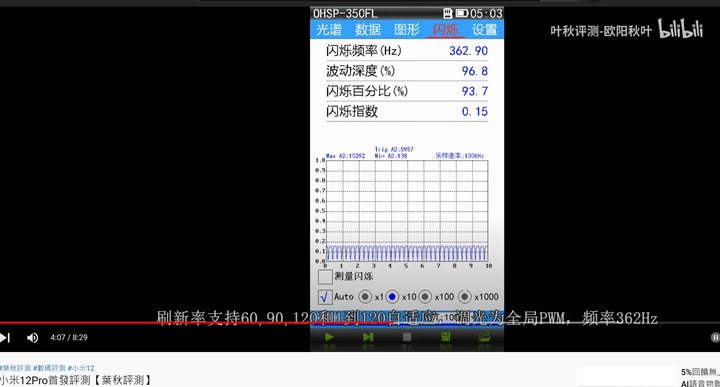720x387 pixels.
Task: Click the SD card status icon
Action: click(x=448, y=13)
